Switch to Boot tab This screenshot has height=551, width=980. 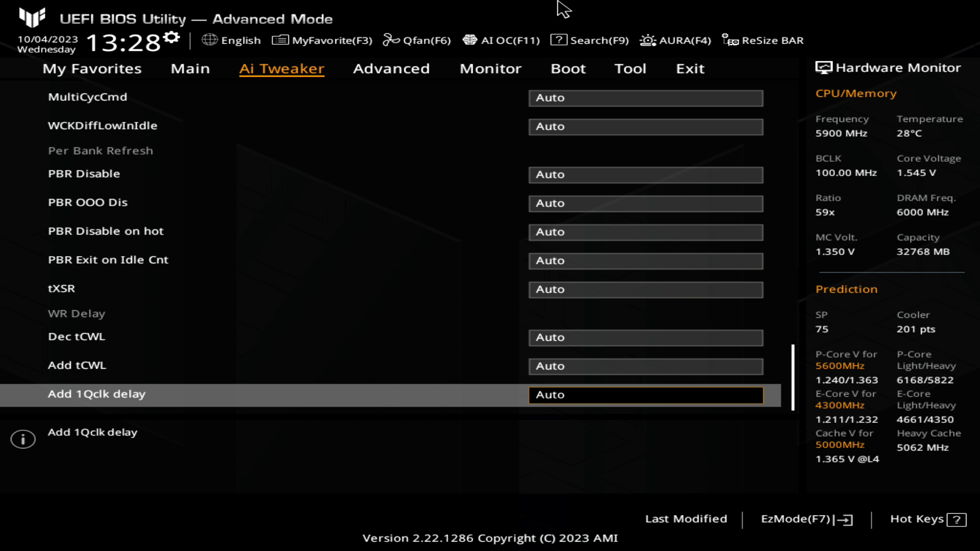pos(568,68)
